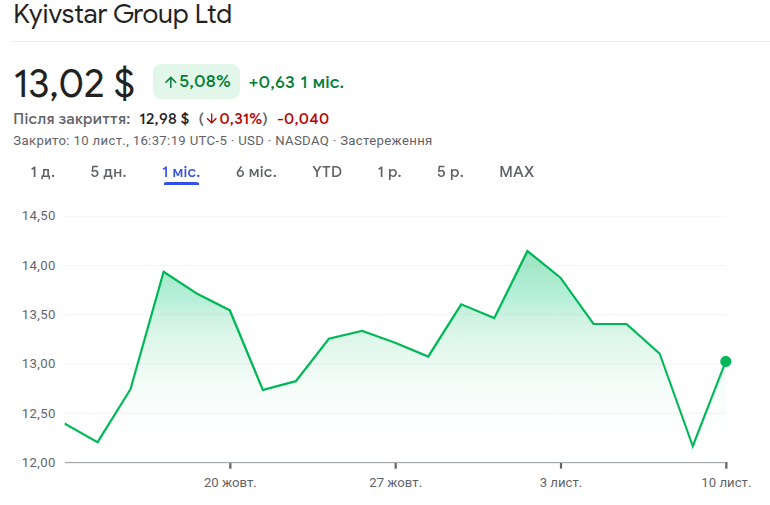The height and width of the screenshot is (505, 770).
Task: Select the active 1 міс. tab
Action: (181, 172)
